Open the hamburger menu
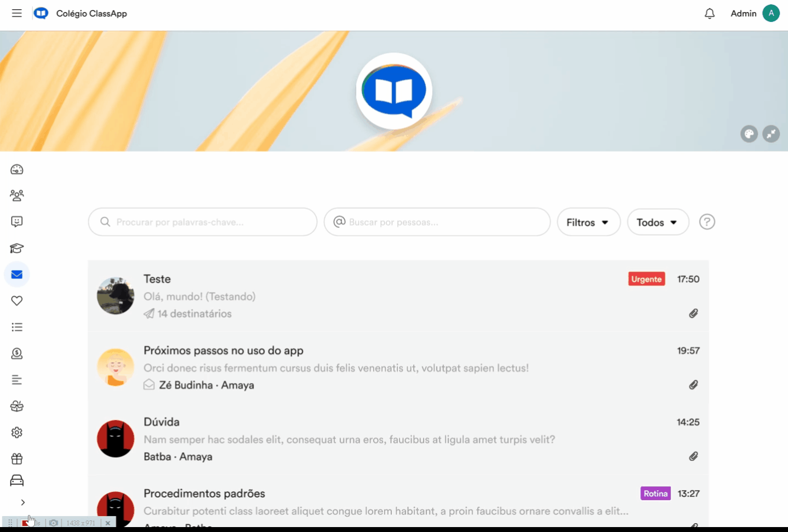Viewport: 788px width, 532px height. pos(17,13)
